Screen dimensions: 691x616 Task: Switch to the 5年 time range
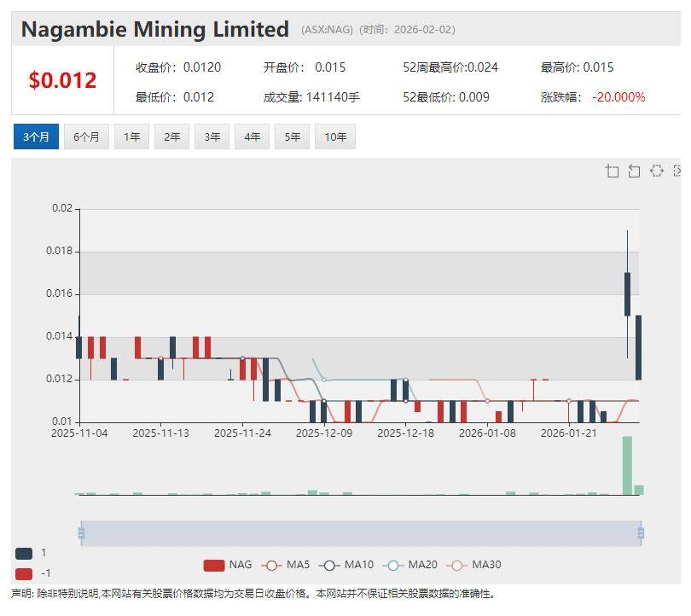292,137
